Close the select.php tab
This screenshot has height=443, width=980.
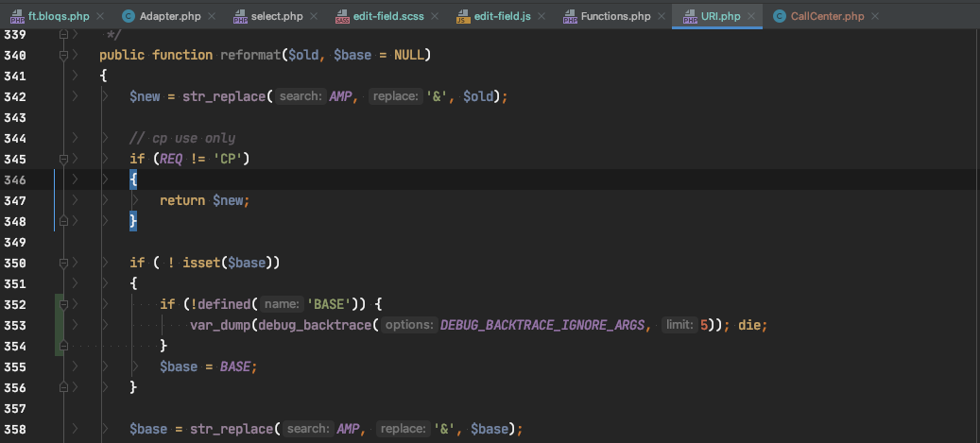tap(314, 16)
